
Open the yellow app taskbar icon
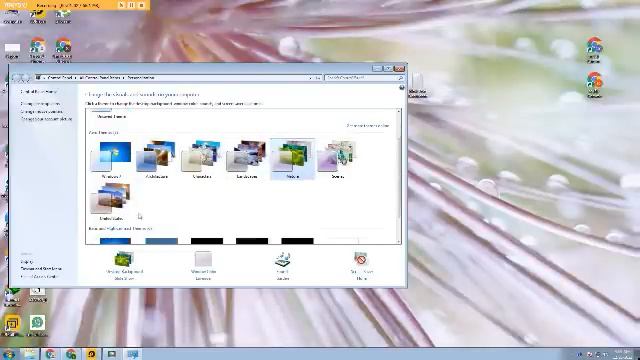coord(91,354)
